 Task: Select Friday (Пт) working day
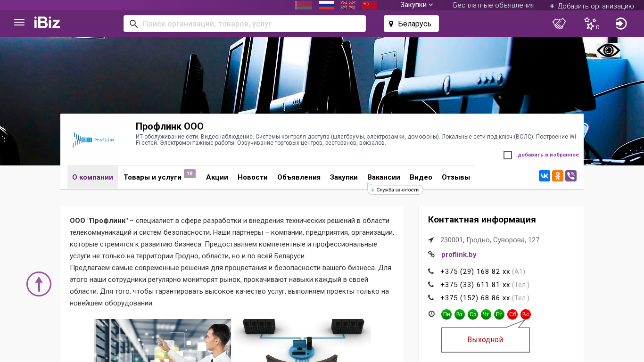499,314
